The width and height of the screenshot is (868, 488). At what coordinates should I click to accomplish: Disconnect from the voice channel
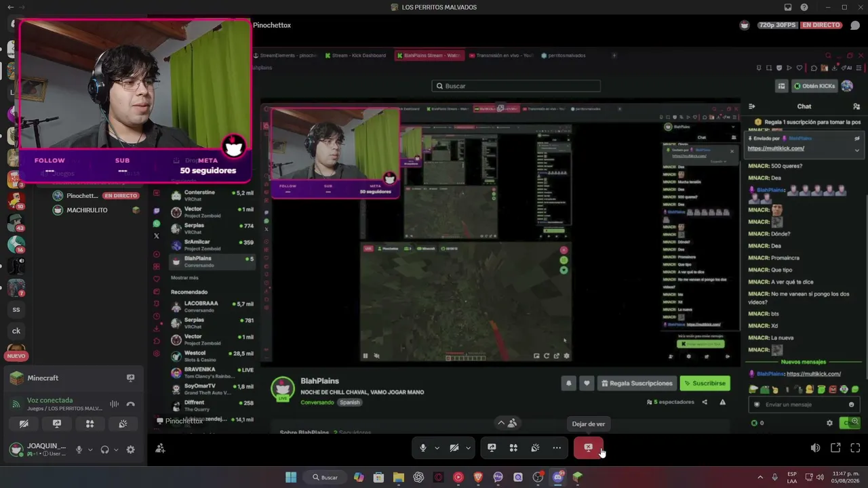pos(131,404)
